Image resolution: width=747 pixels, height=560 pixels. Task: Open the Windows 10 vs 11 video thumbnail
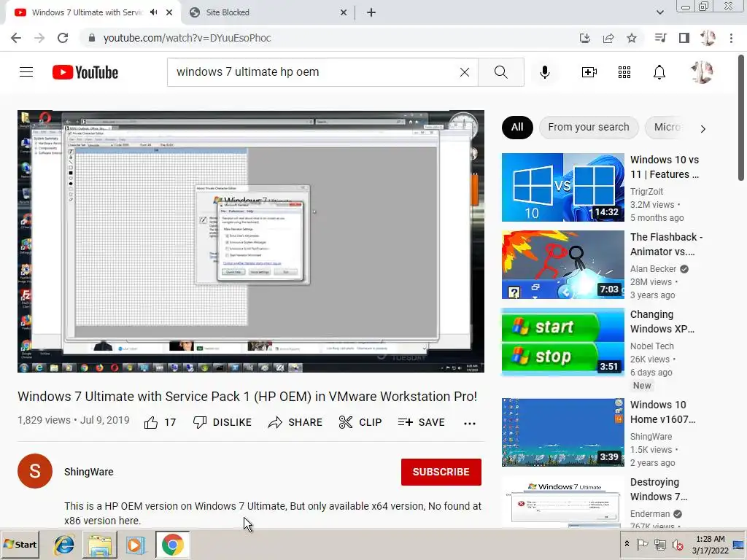[562, 187]
